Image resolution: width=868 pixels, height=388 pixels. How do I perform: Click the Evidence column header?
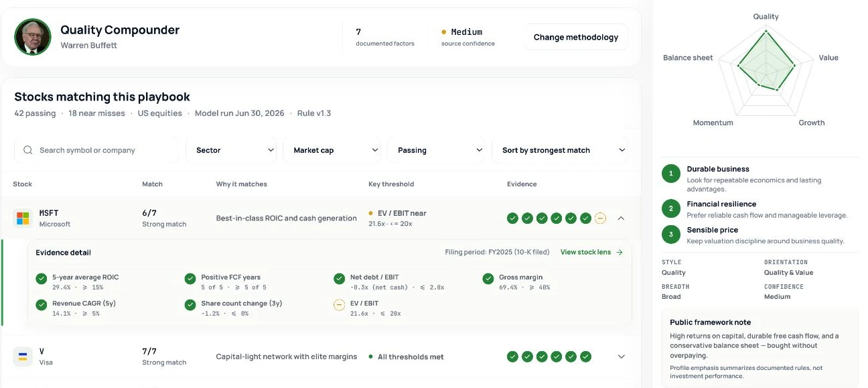point(522,184)
